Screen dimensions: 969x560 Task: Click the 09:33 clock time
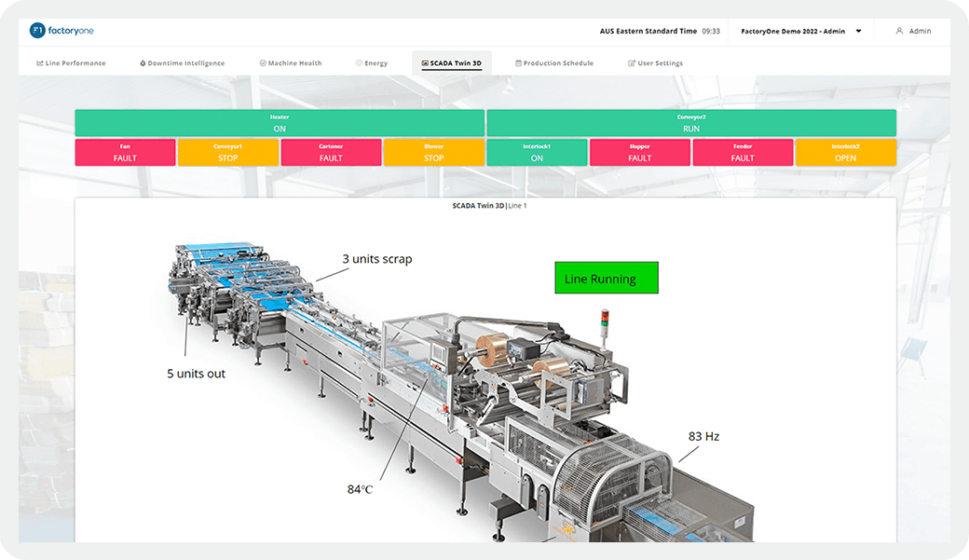(711, 31)
